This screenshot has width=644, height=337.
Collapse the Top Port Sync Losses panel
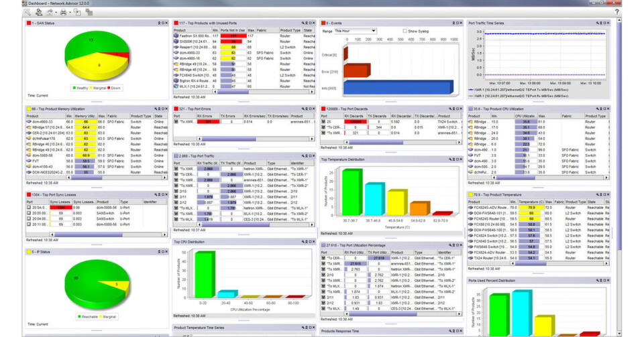tap(160, 194)
